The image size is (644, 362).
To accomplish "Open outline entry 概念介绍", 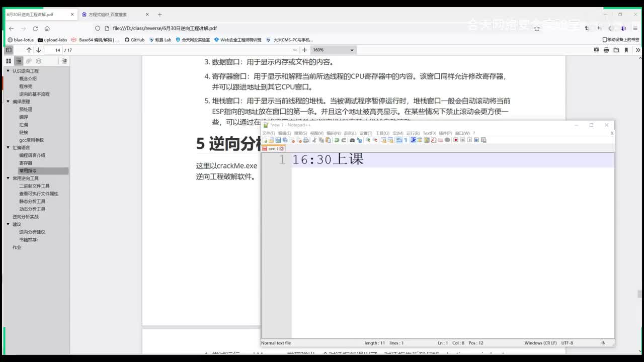I will tap(28, 78).
